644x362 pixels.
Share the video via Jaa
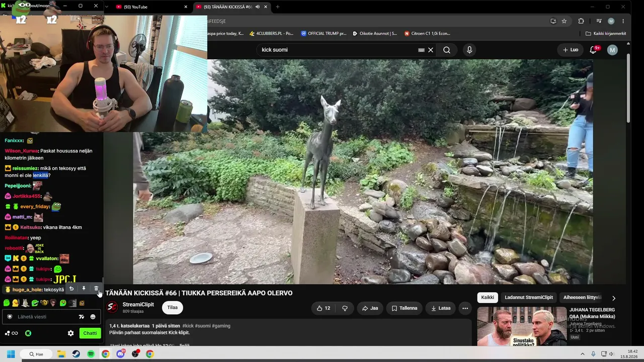click(x=370, y=308)
